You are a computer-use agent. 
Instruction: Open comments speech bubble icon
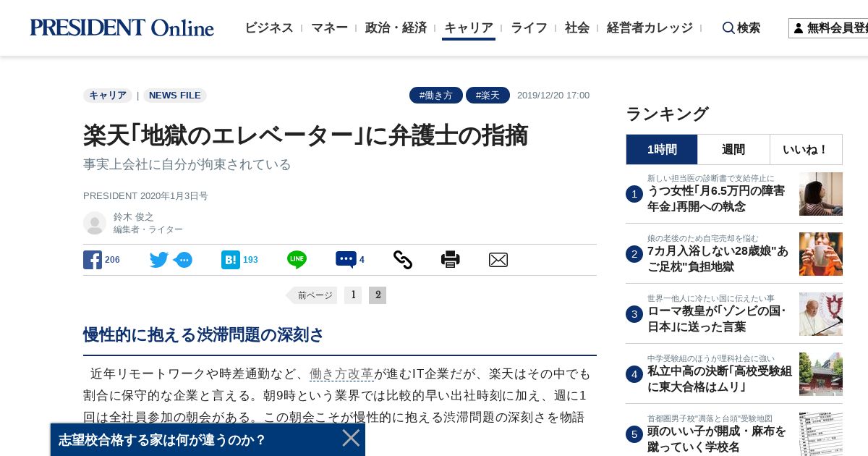(346, 260)
